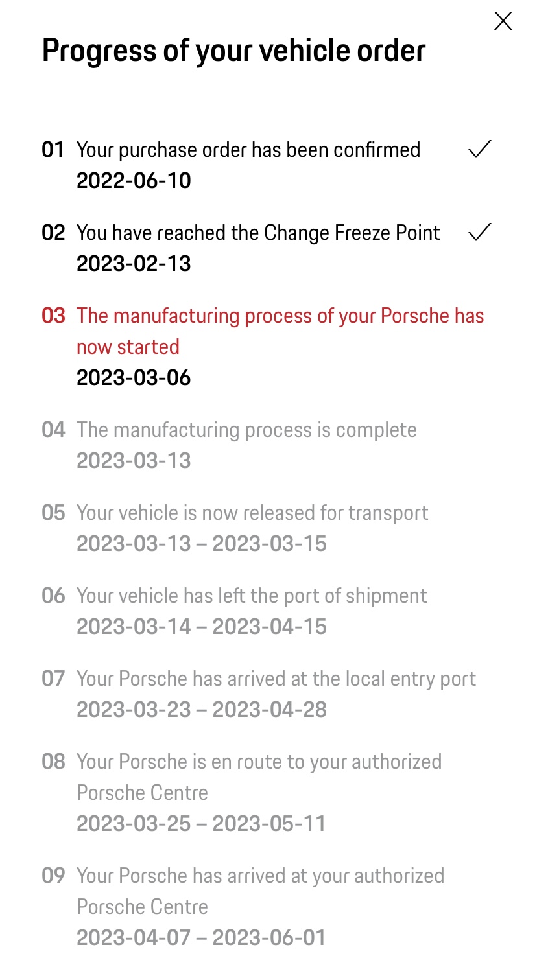Select step number 01
Screen dimensions: 537x980
(53, 150)
